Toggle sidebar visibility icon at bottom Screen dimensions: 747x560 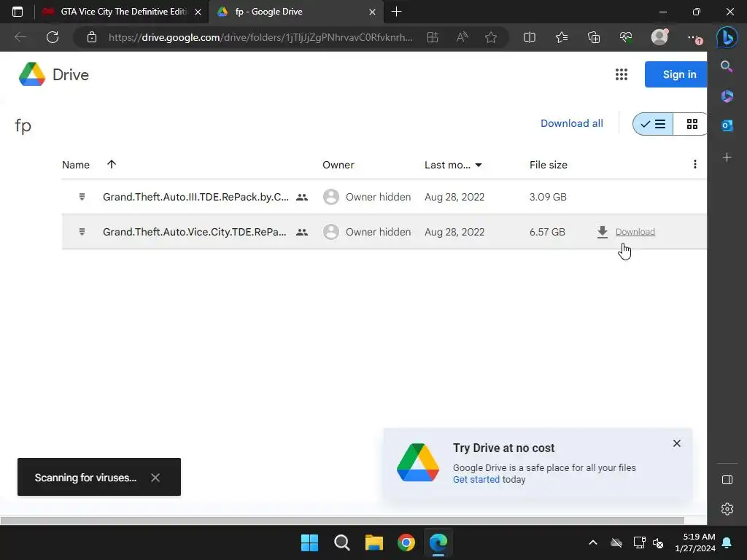[727, 480]
